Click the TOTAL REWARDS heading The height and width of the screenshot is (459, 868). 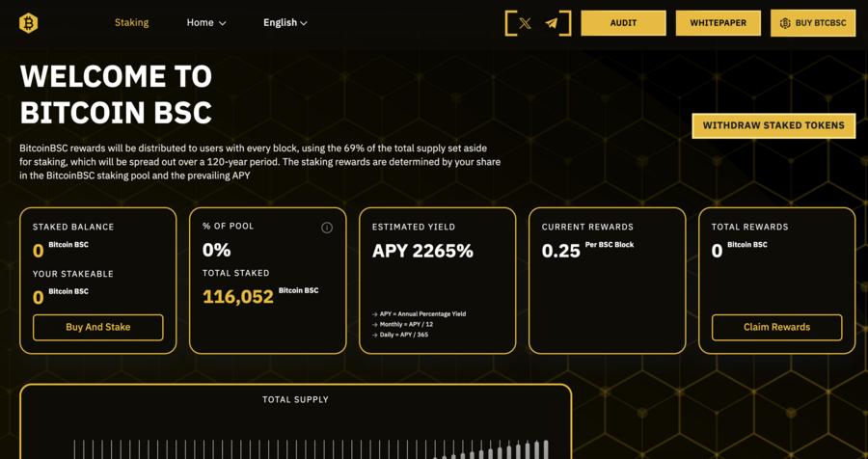[x=749, y=227]
